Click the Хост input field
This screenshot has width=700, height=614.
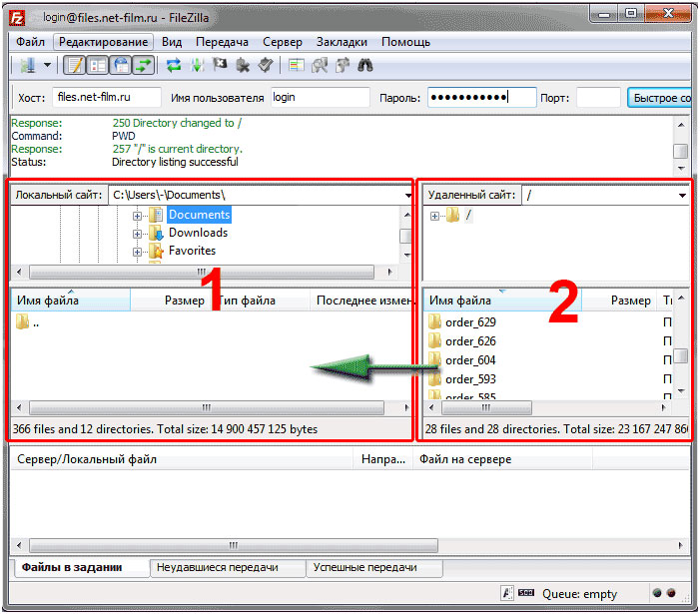coord(107,98)
